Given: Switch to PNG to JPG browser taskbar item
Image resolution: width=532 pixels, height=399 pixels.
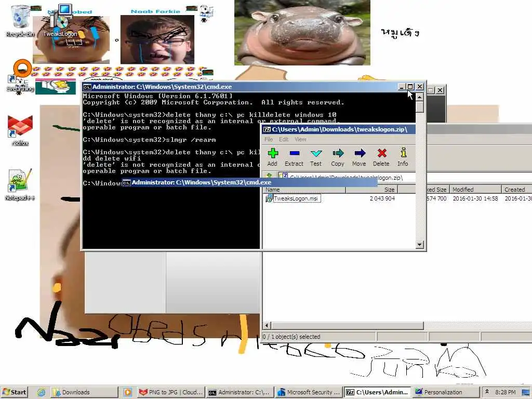Looking at the screenshot, I should [171, 392].
